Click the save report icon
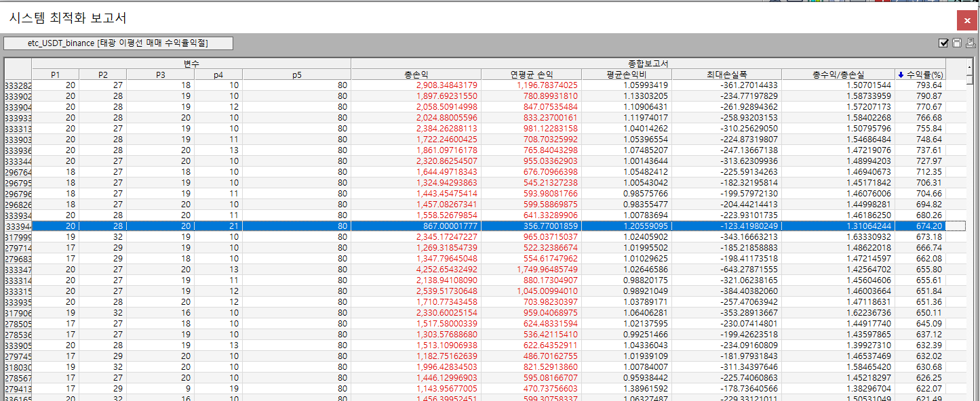 pos(957,43)
